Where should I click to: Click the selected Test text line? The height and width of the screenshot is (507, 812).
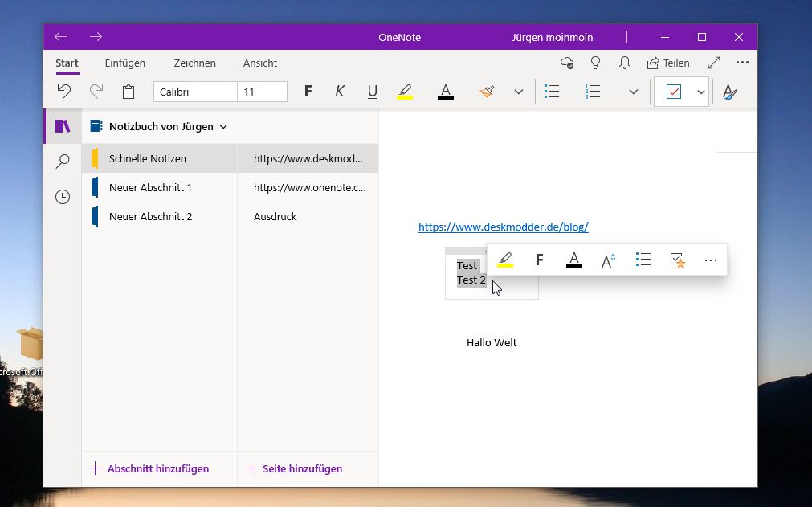click(x=467, y=266)
